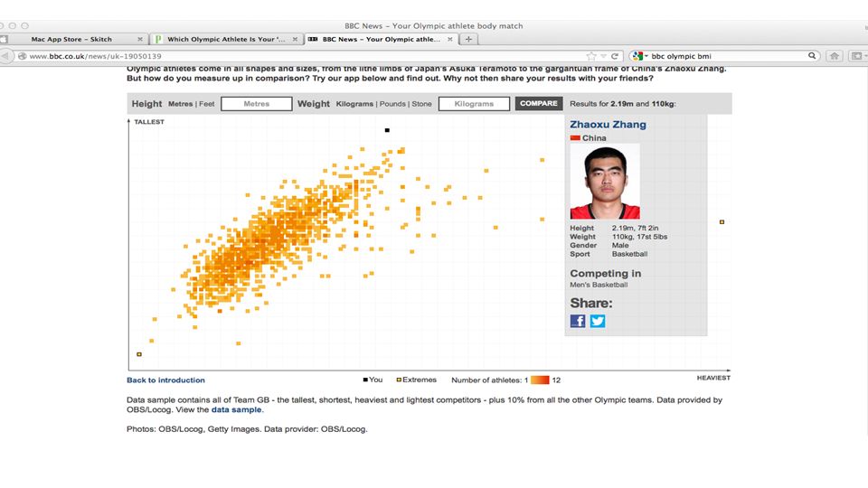Open the URL history dropdown arrow beside the star
The height and width of the screenshot is (488, 868).
pyautogui.click(x=603, y=56)
